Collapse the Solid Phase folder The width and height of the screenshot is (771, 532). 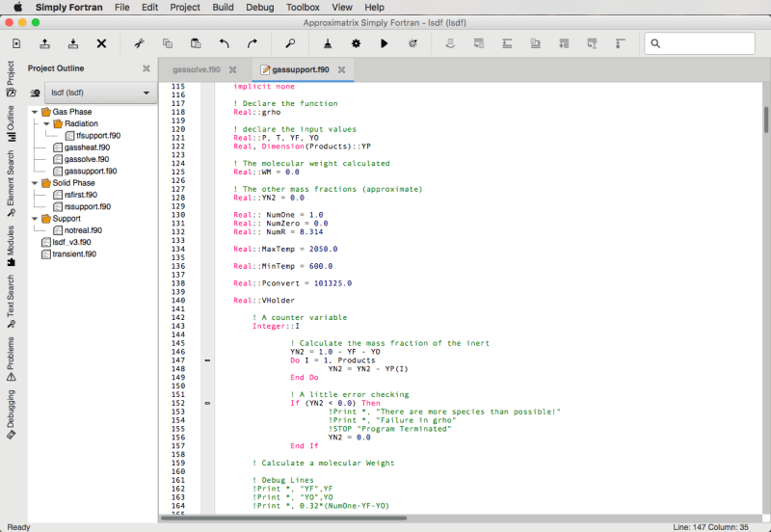click(x=35, y=183)
